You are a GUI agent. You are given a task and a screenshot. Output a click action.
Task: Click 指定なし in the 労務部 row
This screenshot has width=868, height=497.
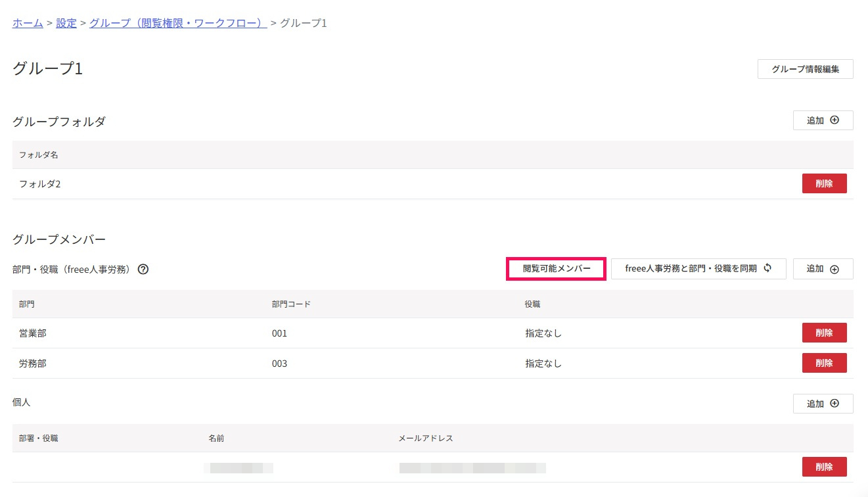[x=543, y=364]
